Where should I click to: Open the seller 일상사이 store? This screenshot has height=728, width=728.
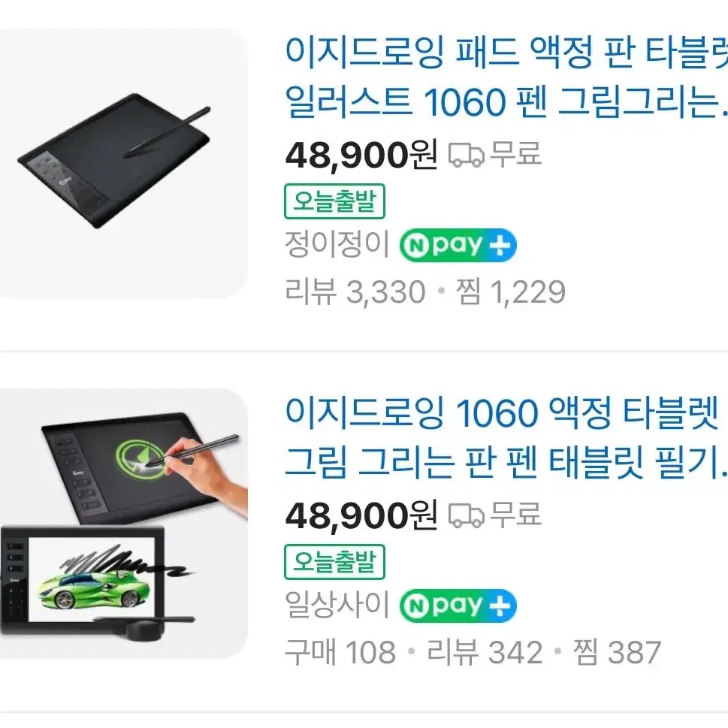337,605
